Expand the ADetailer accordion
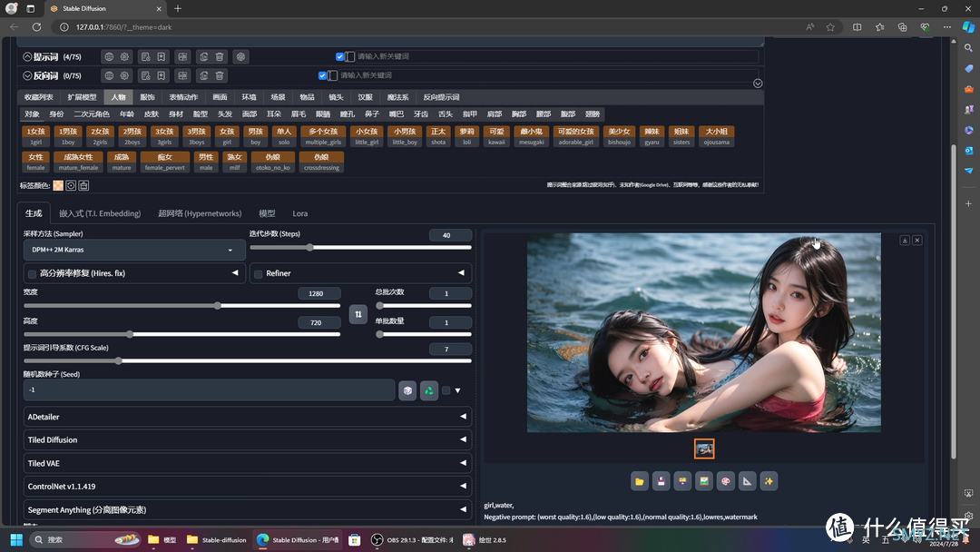 pyautogui.click(x=248, y=417)
